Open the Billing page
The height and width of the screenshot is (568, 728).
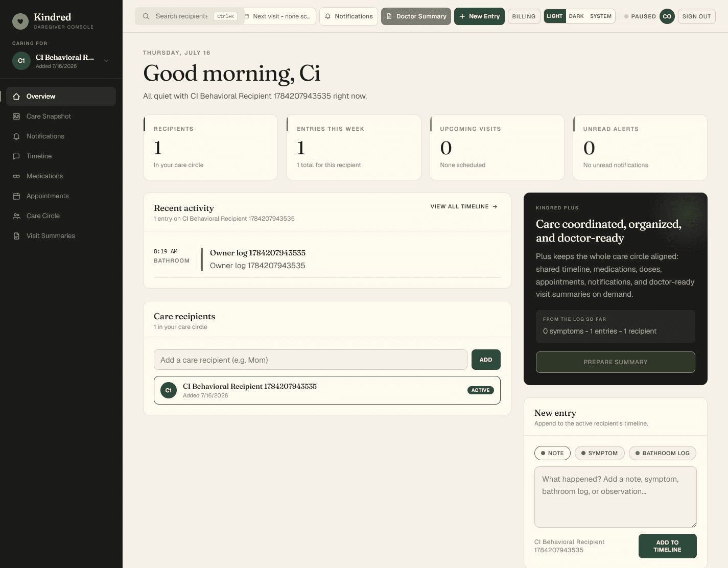click(x=524, y=16)
